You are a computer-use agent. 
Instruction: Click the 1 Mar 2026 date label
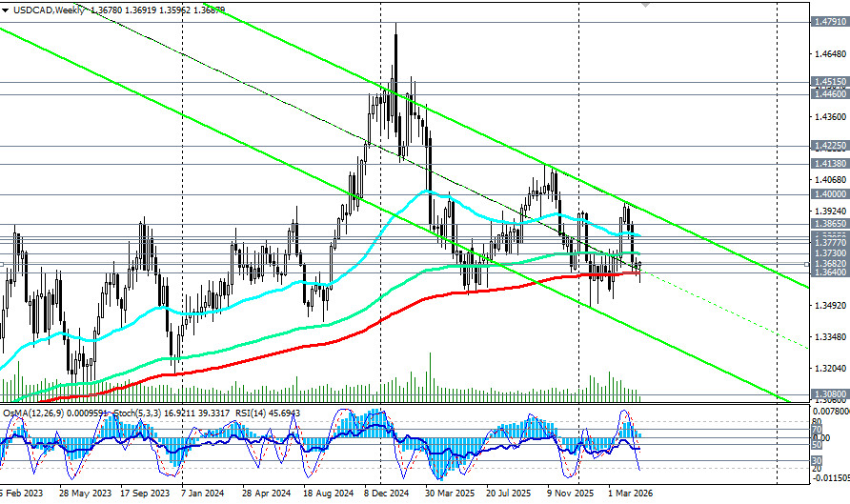[631, 494]
